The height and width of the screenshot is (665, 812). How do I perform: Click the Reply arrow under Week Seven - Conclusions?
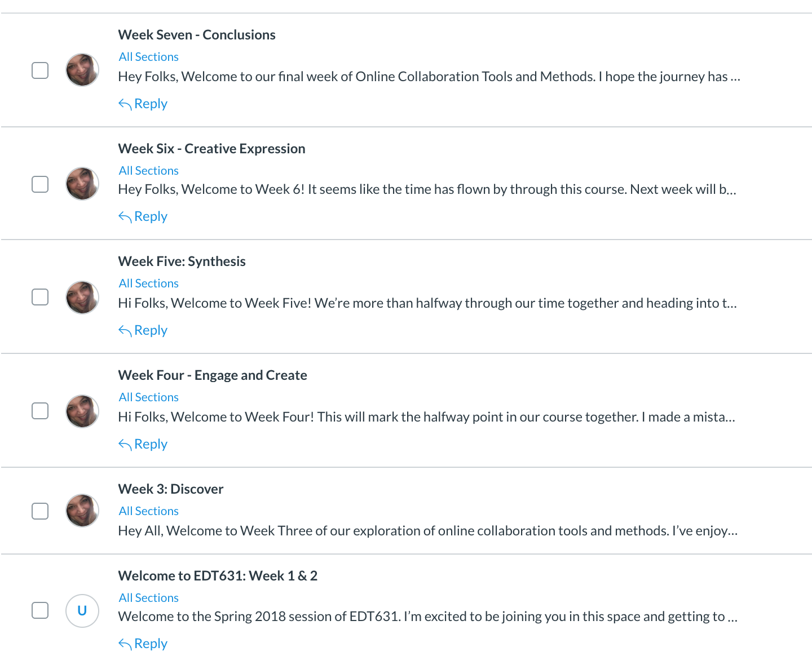(x=125, y=104)
